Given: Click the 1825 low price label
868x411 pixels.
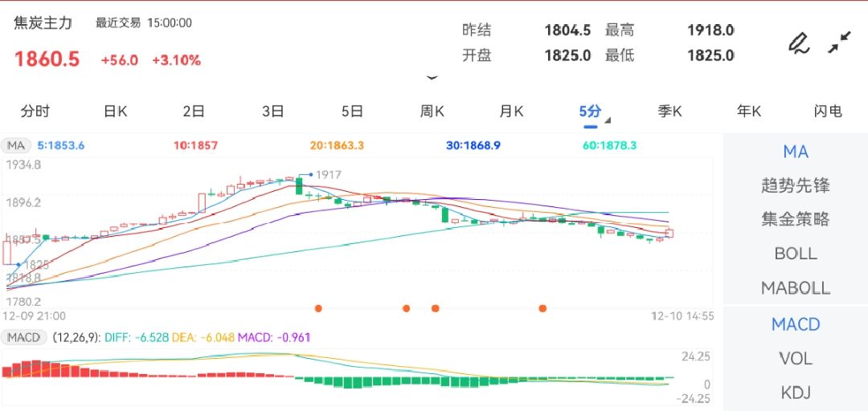Looking at the screenshot, I should [36, 264].
